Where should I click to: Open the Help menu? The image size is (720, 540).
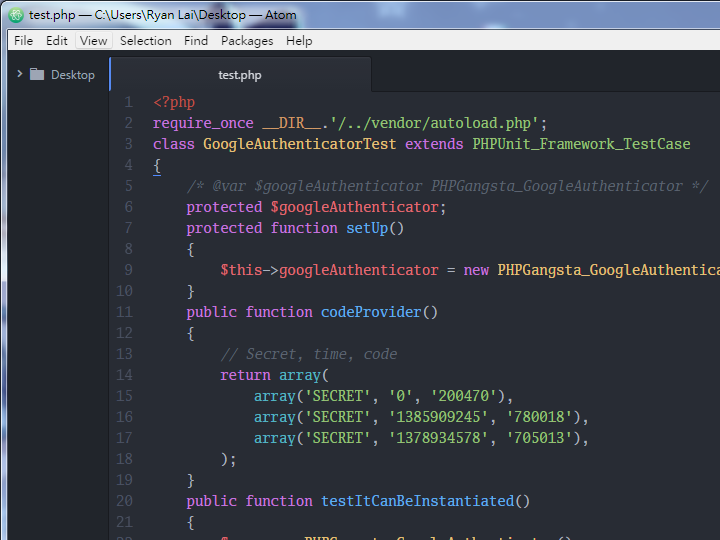click(299, 41)
